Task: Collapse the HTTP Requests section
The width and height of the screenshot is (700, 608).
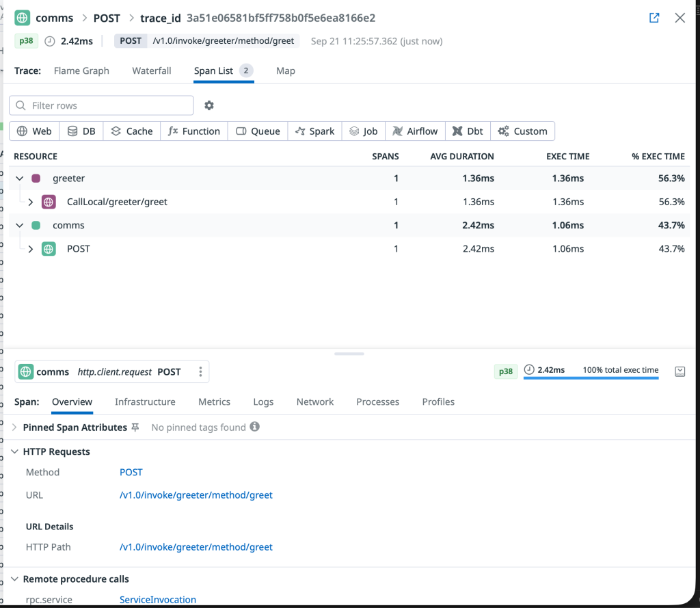Action: tap(15, 451)
